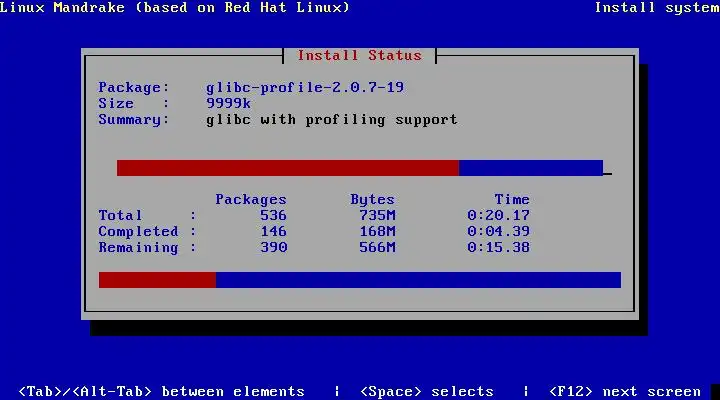Screen dimensions: 720x400
Task: Click 'Linux Mandrake (based on Red Hat Linux)' header
Action: 175,7
